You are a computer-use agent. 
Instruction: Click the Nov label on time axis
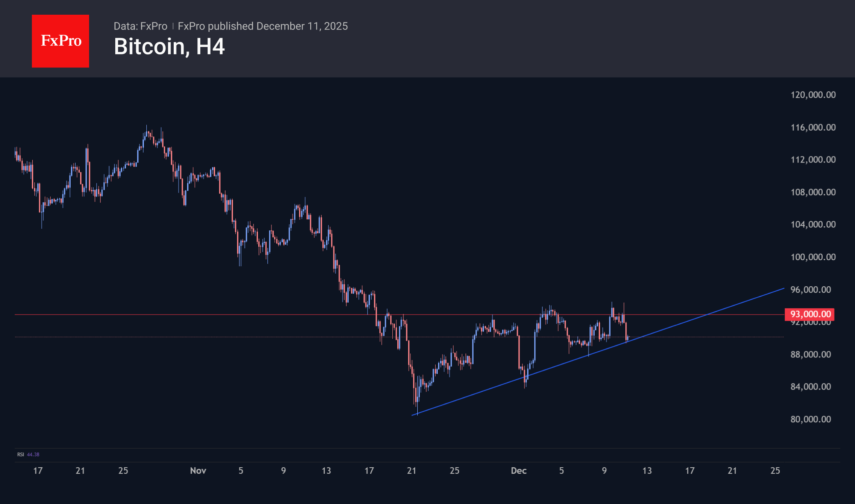(198, 471)
